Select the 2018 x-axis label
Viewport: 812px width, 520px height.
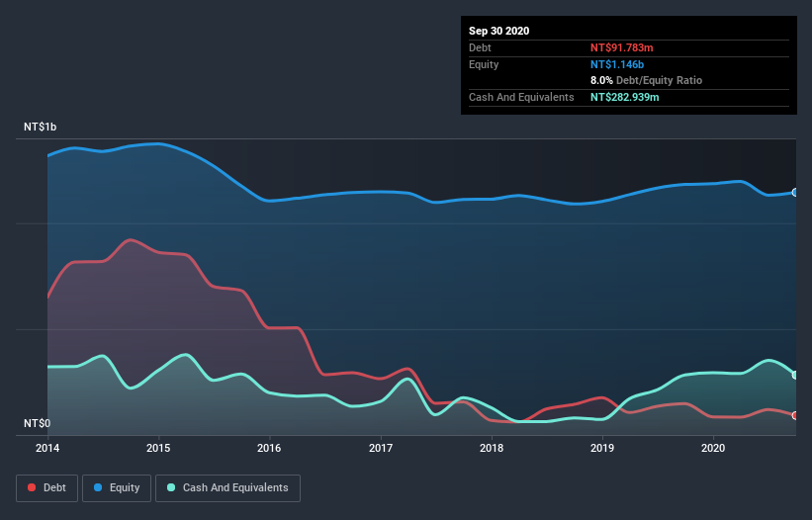492,448
